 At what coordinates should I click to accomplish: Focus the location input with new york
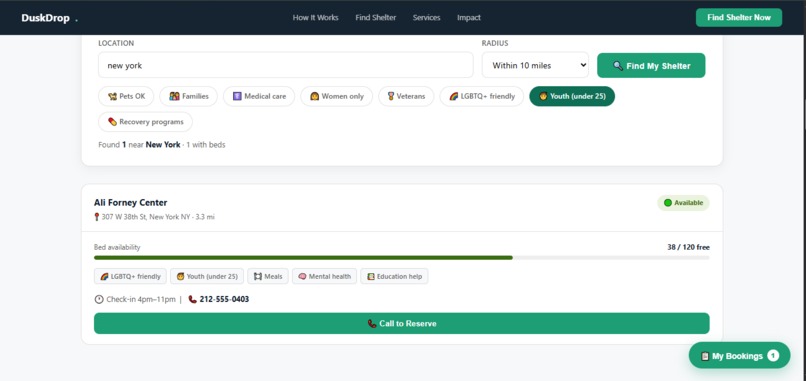coord(285,65)
